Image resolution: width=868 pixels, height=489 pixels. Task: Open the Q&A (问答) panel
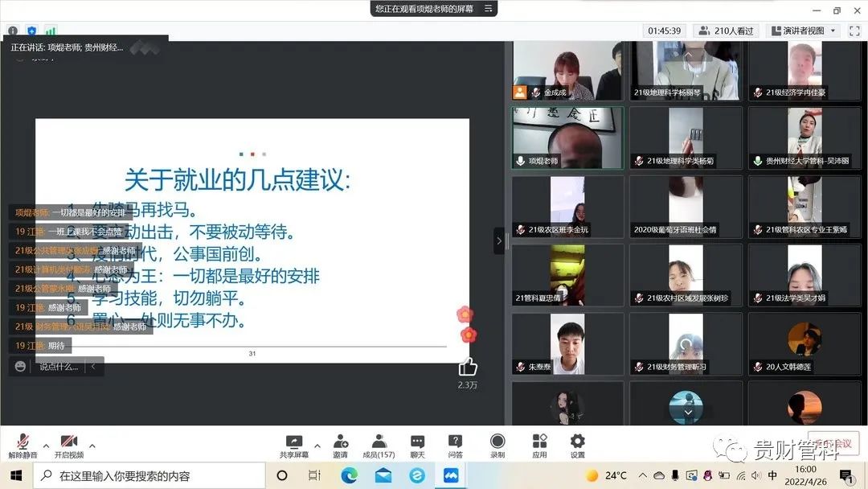(456, 445)
